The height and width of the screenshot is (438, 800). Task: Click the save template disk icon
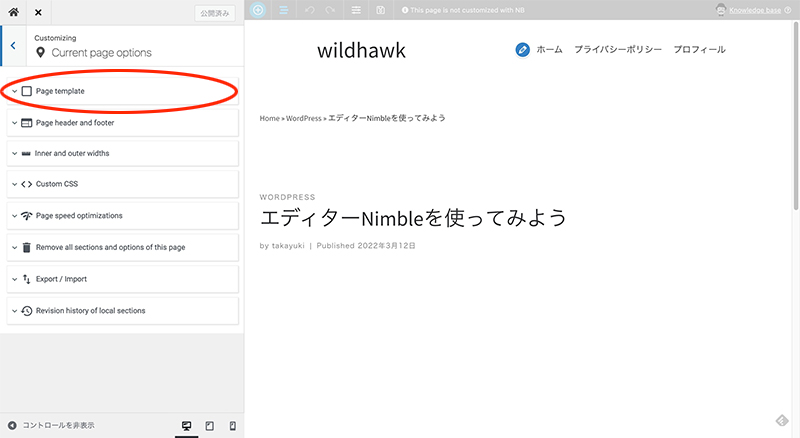click(380, 10)
